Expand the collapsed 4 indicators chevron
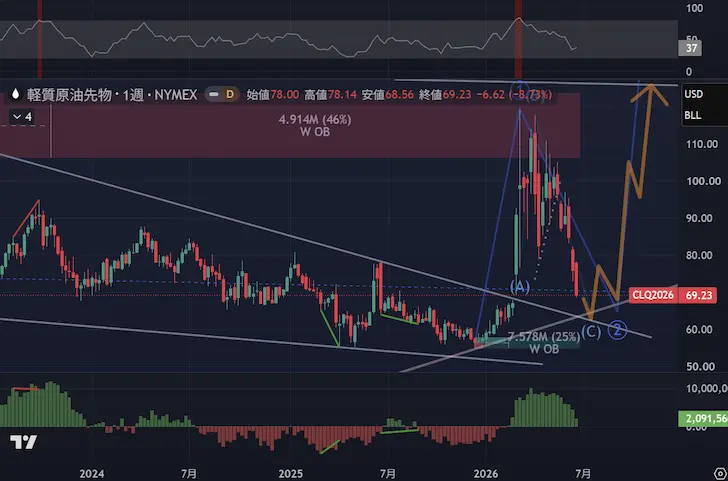Viewport: 728px width, 481px height. [x=22, y=117]
